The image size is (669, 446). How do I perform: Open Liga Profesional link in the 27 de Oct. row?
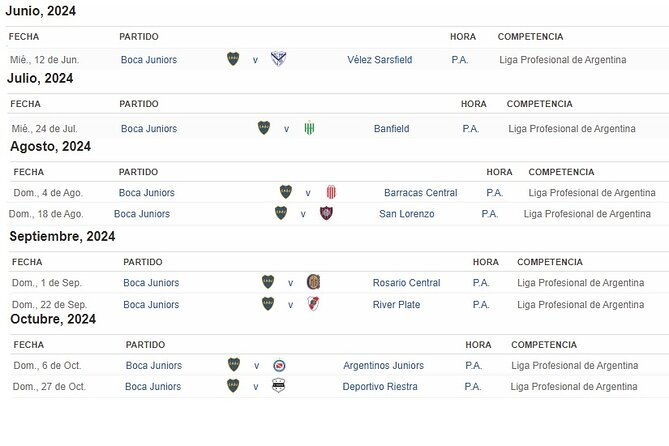[x=574, y=387]
